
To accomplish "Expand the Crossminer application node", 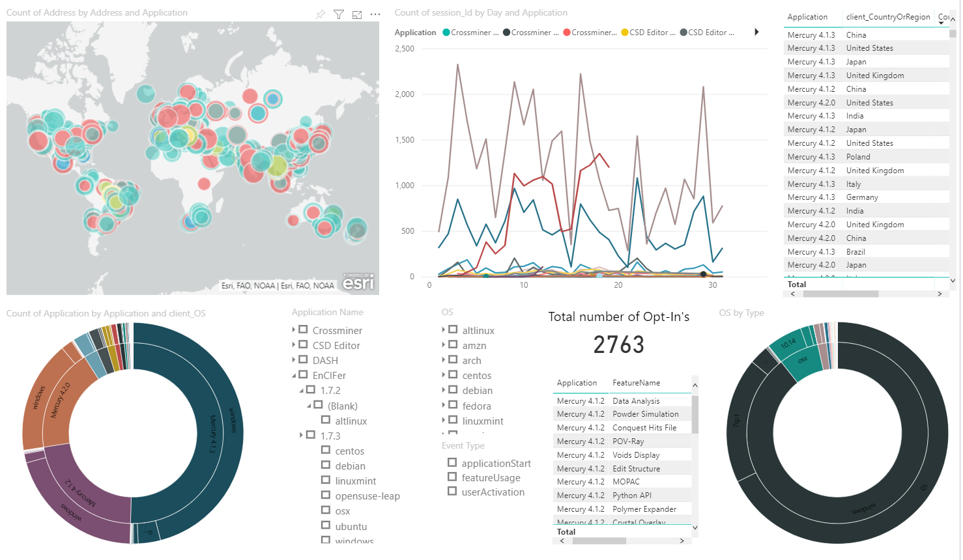I will point(294,330).
